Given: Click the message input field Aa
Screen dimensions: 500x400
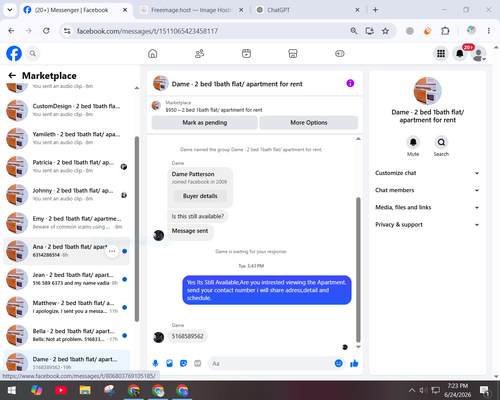Looking at the screenshot, I should [x=272, y=363].
